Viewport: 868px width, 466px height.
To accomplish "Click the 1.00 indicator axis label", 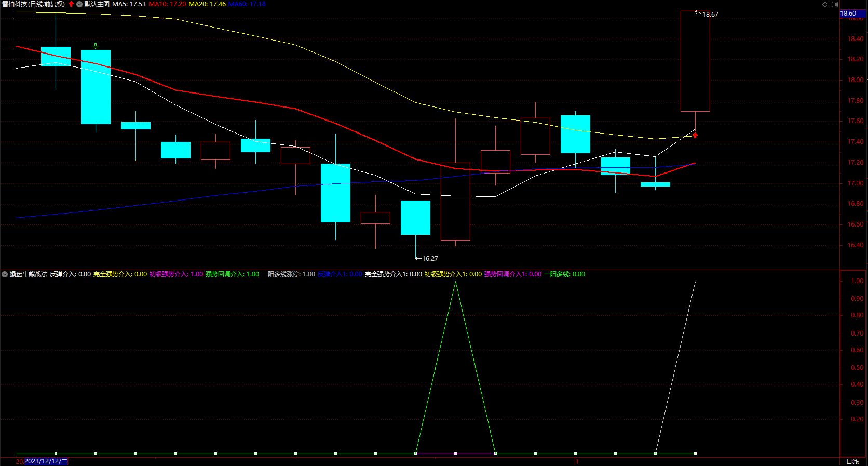I will coord(857,281).
